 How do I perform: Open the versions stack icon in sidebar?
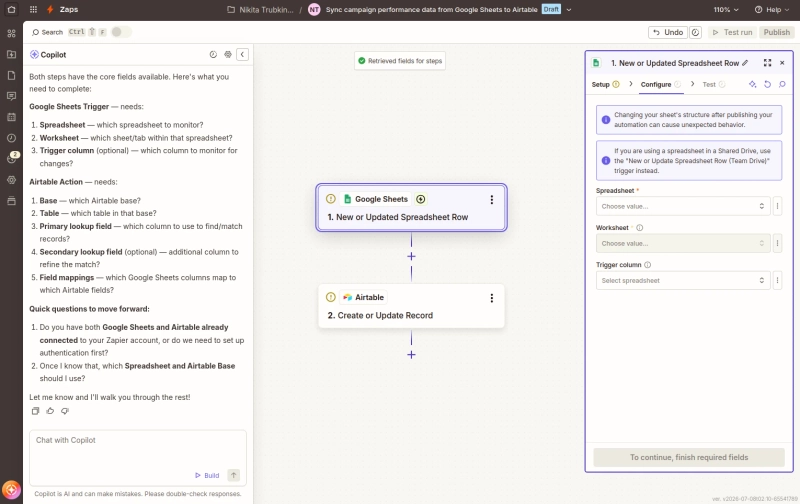11,200
